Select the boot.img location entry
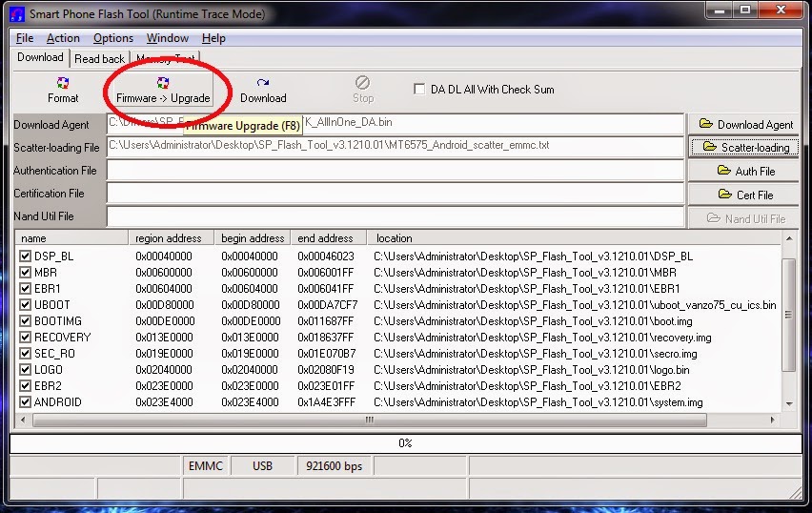 pos(533,321)
